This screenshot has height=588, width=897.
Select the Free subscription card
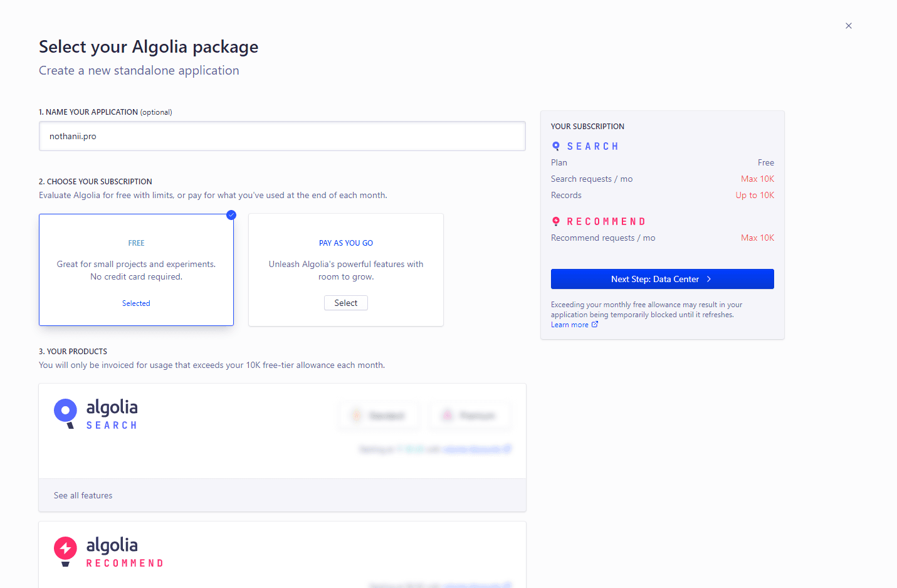coord(136,270)
